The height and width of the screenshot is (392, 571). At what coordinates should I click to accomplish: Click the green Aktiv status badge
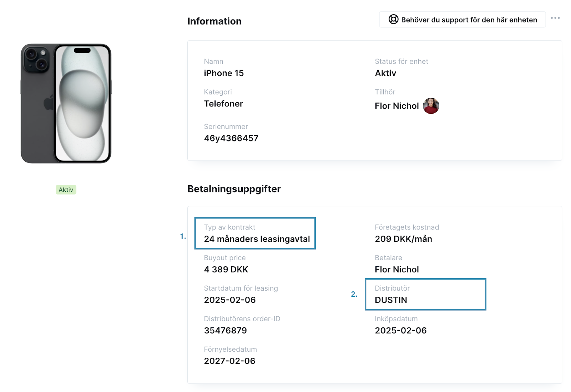pyautogui.click(x=66, y=190)
